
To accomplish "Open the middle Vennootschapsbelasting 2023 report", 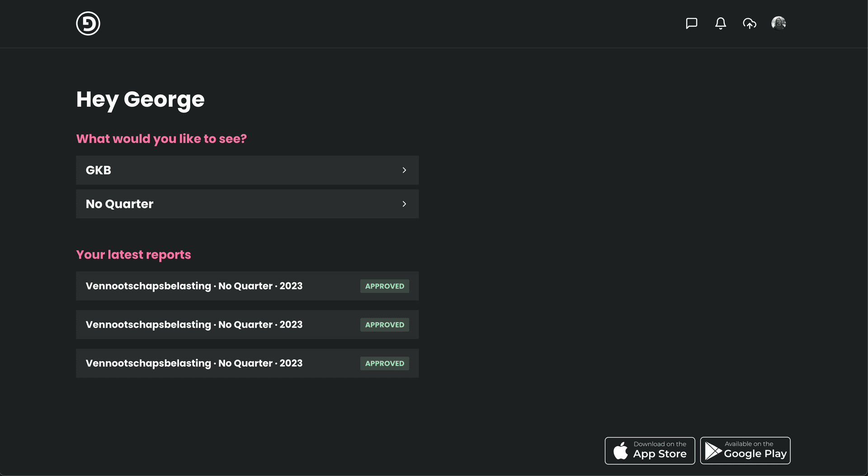I will [x=194, y=325].
